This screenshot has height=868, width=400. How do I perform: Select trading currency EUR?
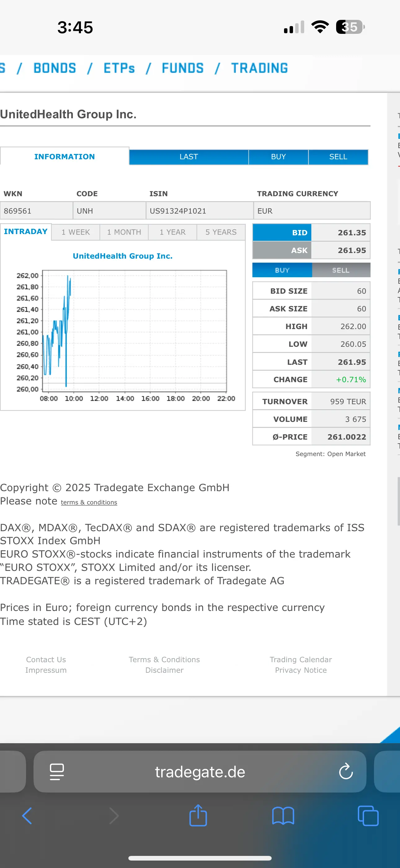pos(265,211)
